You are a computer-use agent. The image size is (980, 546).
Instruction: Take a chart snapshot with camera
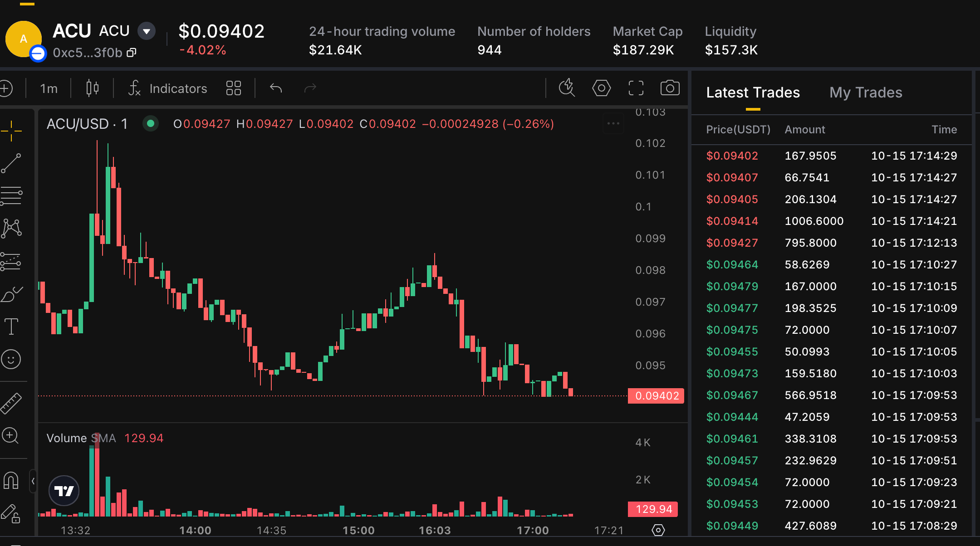point(670,88)
